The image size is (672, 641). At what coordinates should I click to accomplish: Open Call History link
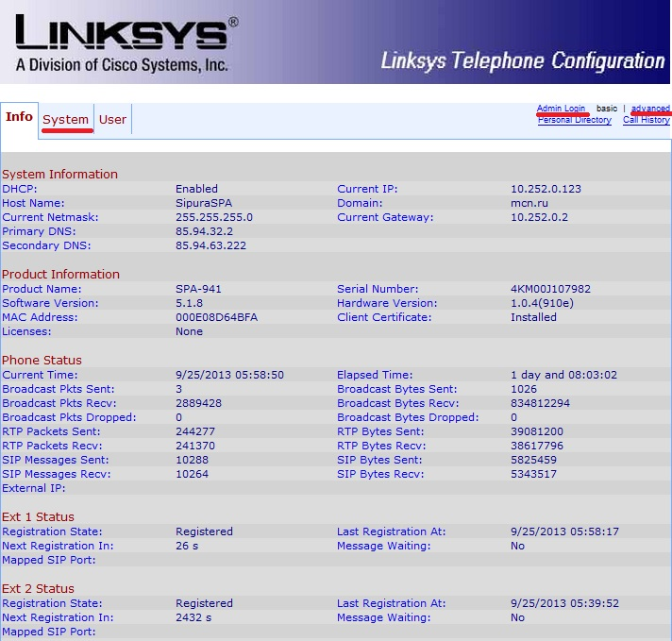(646, 120)
